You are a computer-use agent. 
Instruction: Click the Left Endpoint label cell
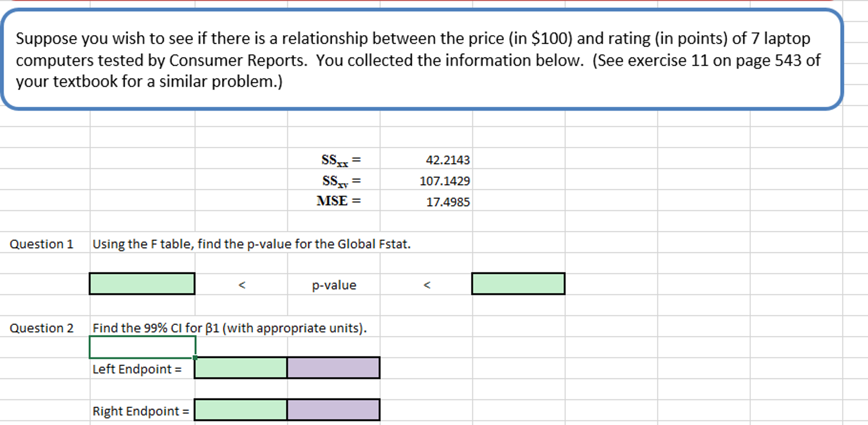click(x=137, y=369)
